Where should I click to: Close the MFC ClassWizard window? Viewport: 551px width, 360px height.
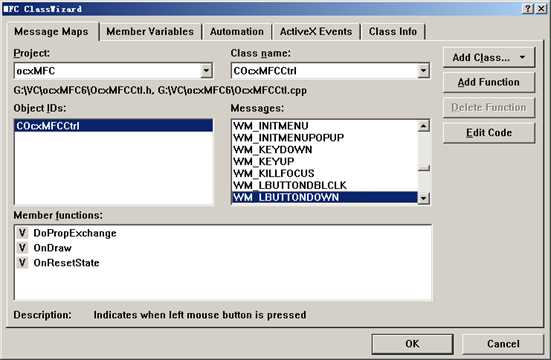click(542, 8)
